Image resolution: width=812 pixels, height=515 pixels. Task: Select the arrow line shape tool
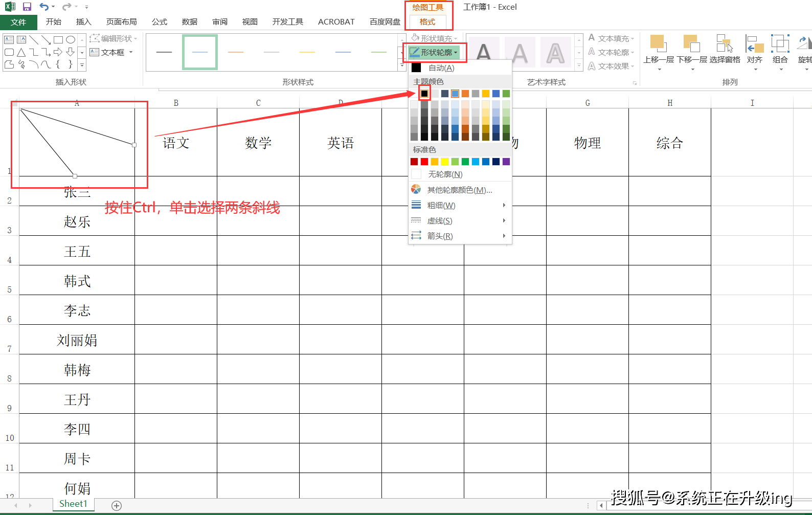point(46,40)
